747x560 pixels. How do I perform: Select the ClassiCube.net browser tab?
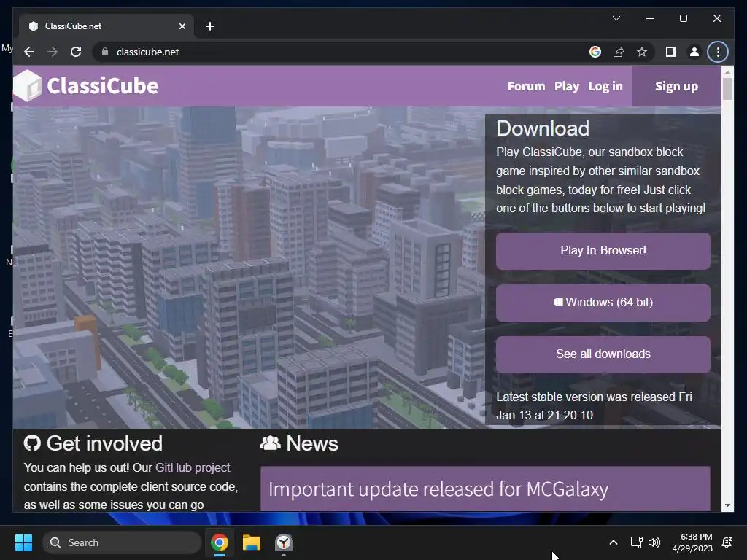[107, 26]
